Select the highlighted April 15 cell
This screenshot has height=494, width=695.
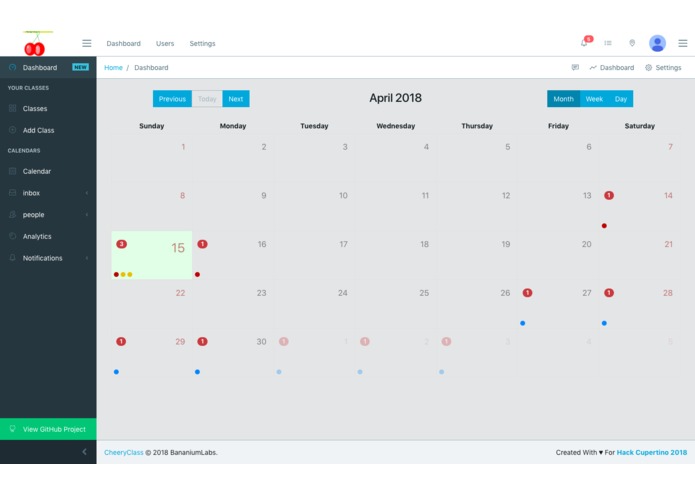(152, 255)
